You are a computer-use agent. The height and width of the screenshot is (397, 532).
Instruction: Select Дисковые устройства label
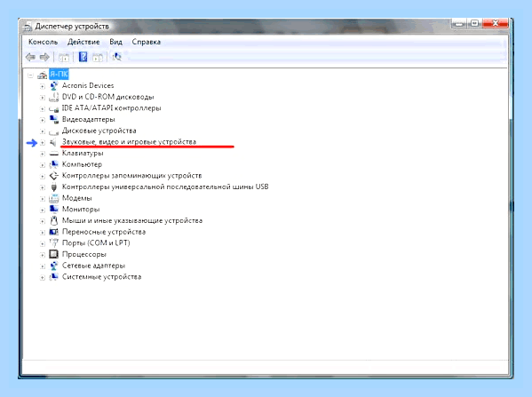tap(99, 131)
